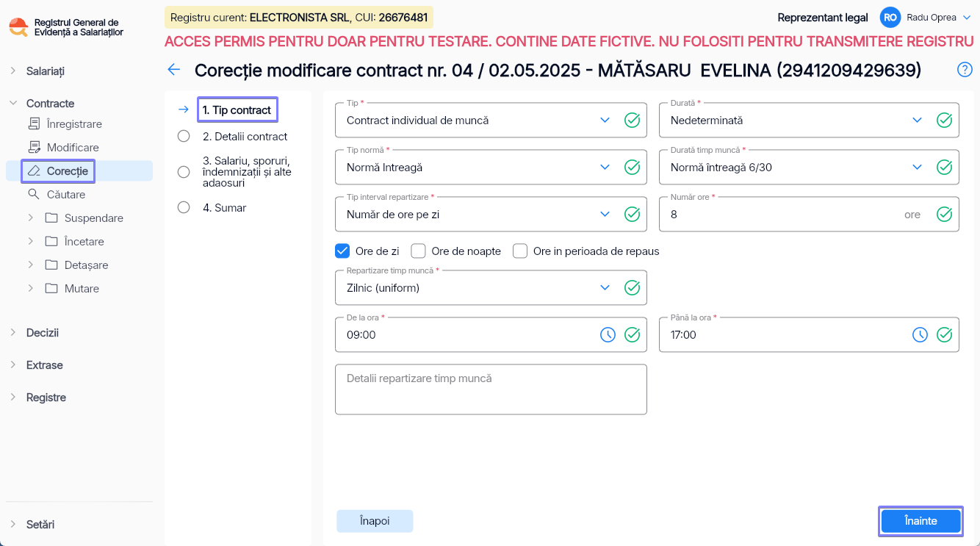Expand the Setări section
This screenshot has width=980, height=546.
click(13, 525)
